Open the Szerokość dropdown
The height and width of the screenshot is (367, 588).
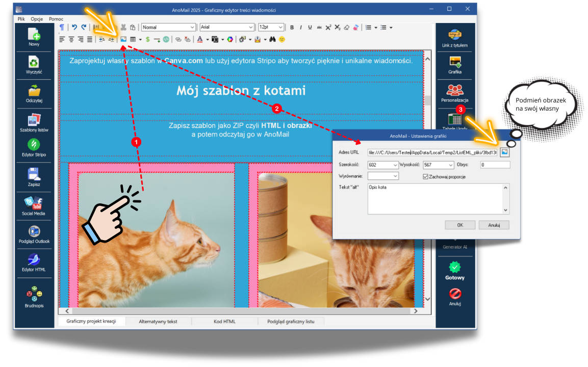click(x=383, y=165)
